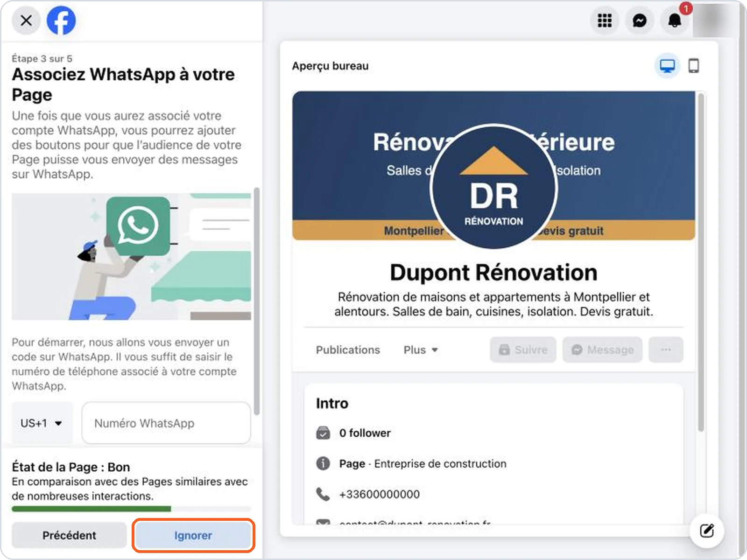This screenshot has width=747, height=560.
Task: Click the Suivre button in preview
Action: click(x=523, y=350)
